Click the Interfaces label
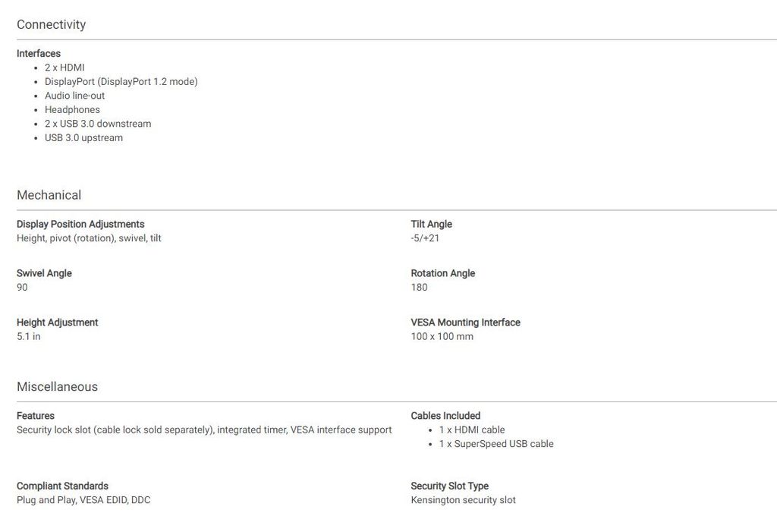This screenshot has height=532, width=777. [39, 53]
